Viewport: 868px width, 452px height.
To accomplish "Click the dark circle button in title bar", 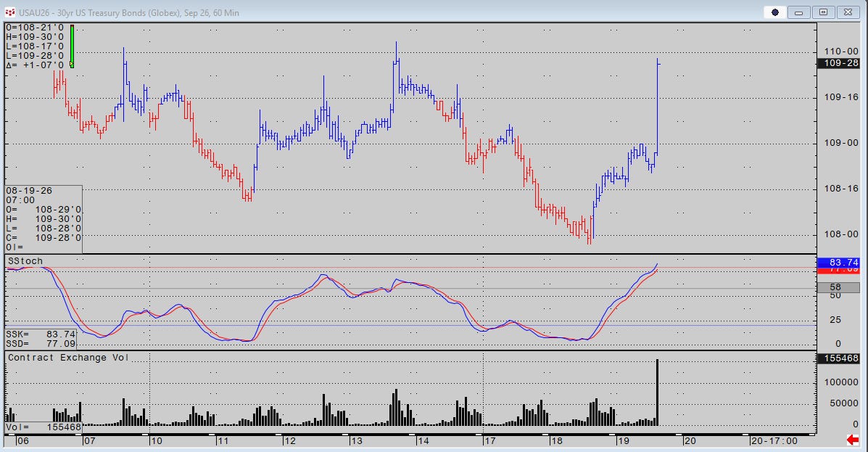I will (x=775, y=12).
